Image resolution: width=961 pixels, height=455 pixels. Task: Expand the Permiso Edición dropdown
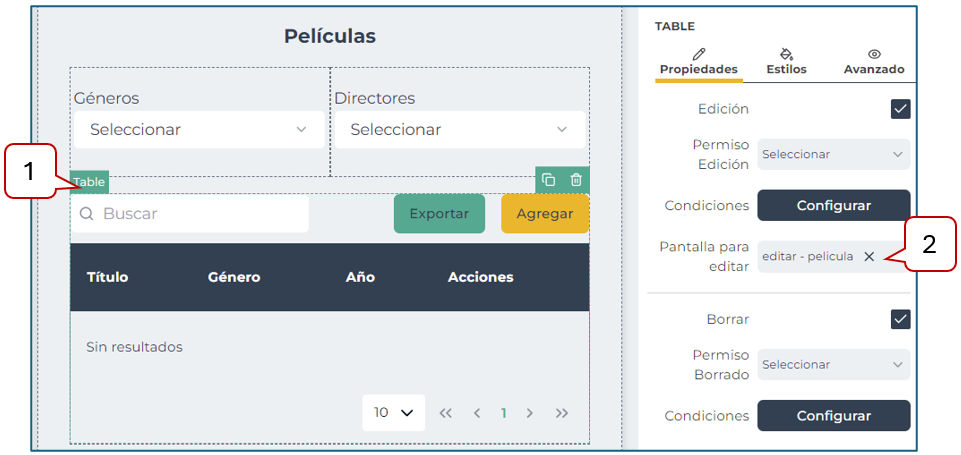833,154
